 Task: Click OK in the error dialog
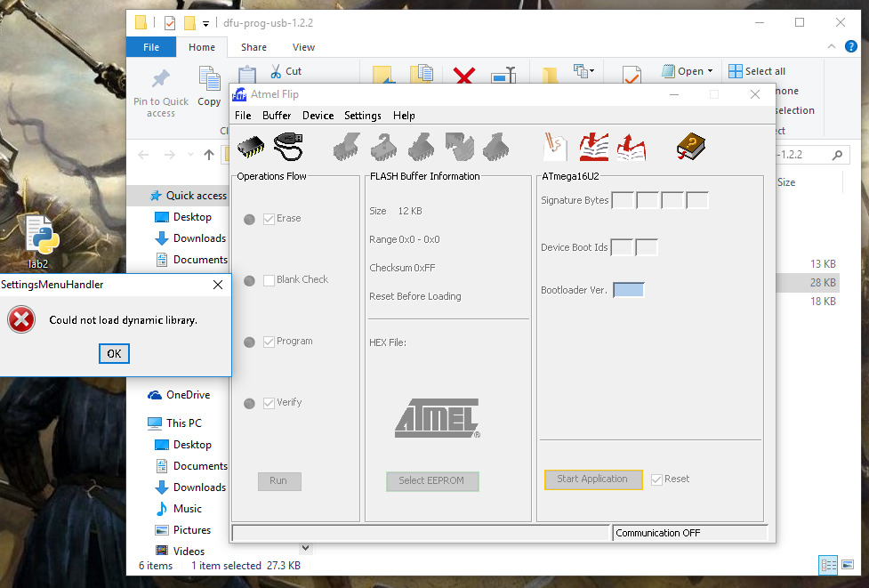point(114,353)
